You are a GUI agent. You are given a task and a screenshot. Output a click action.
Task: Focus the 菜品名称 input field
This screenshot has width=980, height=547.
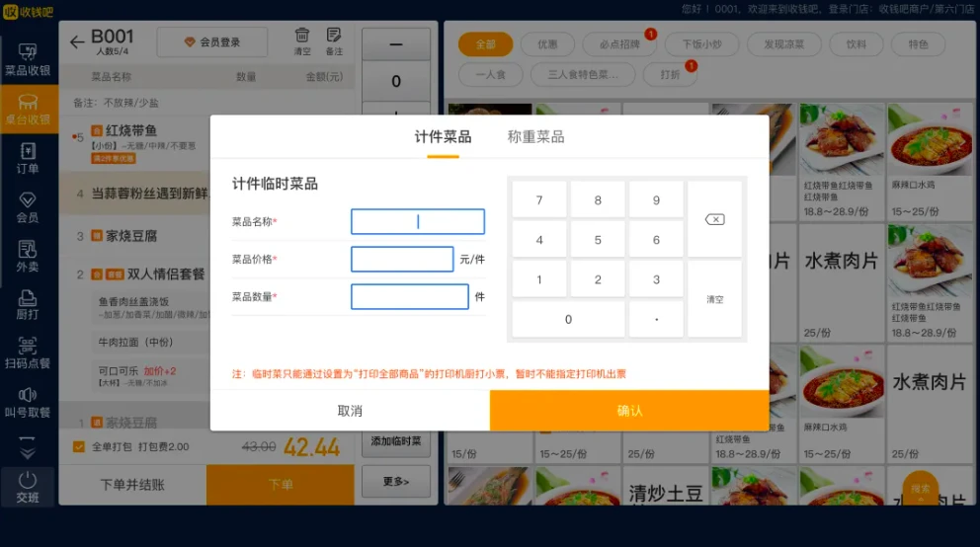[418, 222]
